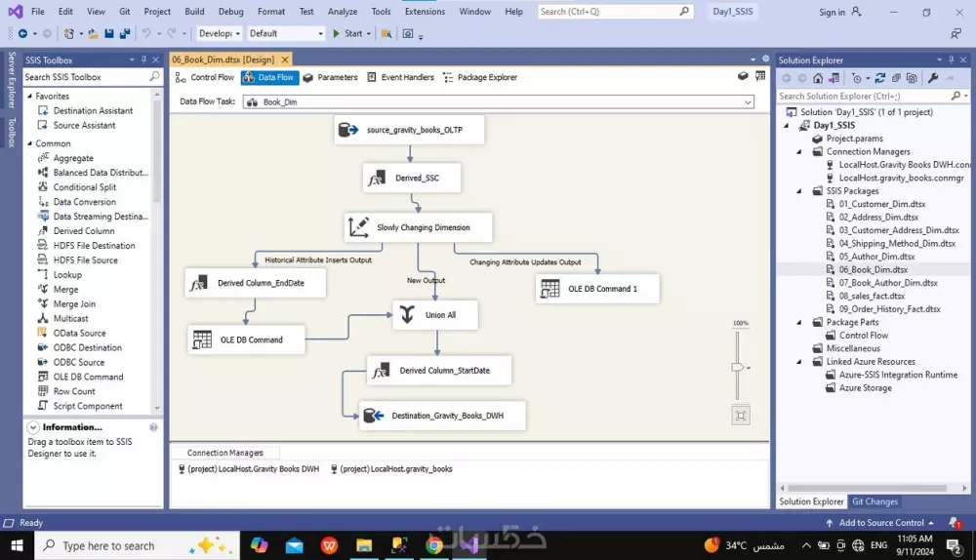The image size is (976, 560).
Task: Select the OLE DB Command toolbox item
Action: point(88,377)
